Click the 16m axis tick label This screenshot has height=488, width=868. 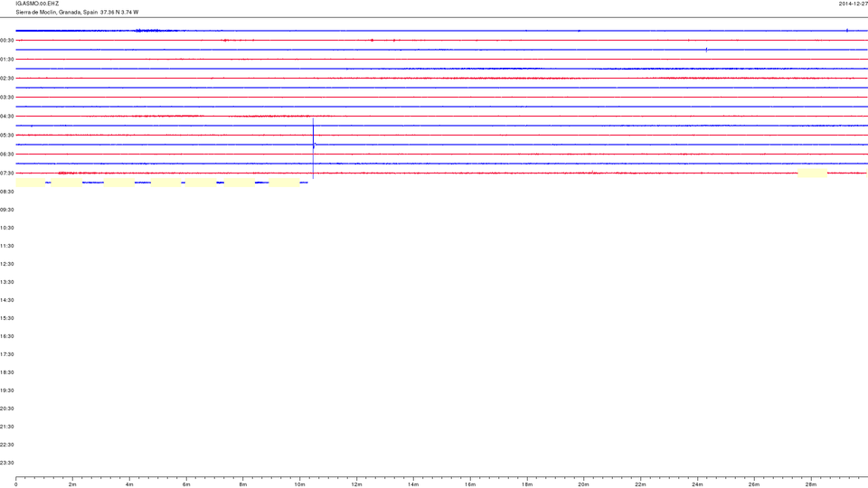[x=470, y=484]
